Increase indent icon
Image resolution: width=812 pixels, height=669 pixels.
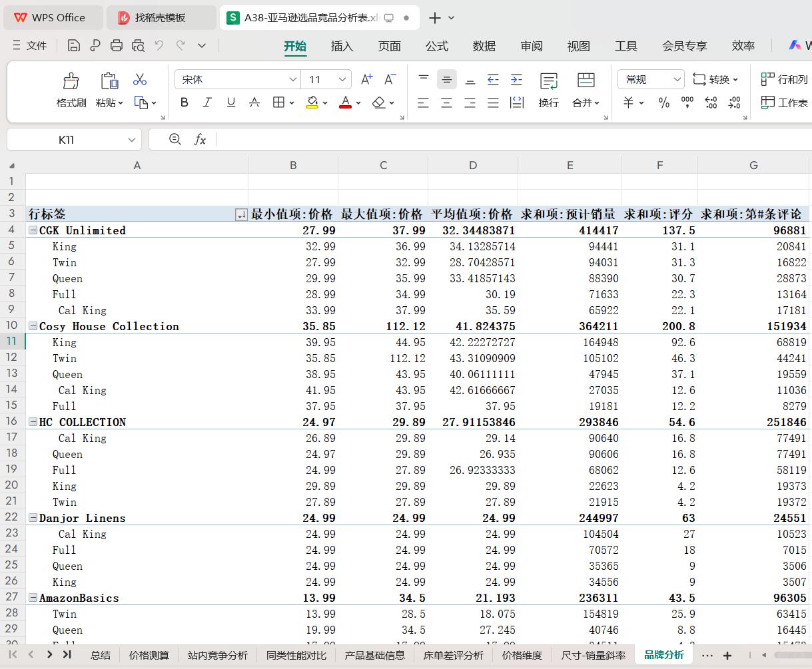pyautogui.click(x=516, y=79)
